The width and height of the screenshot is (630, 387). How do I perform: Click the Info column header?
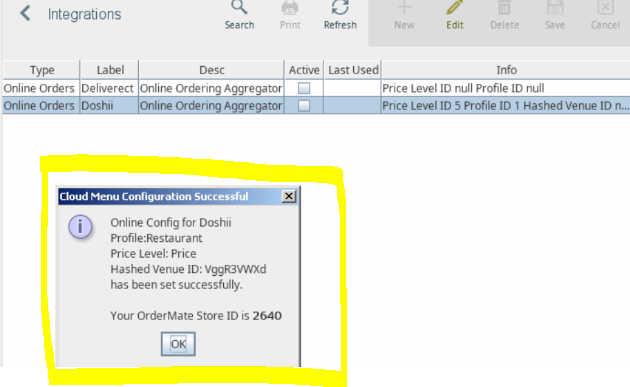tap(506, 70)
